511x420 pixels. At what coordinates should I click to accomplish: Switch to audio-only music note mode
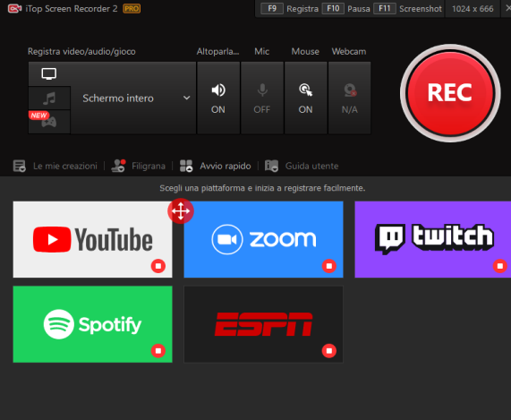point(49,99)
